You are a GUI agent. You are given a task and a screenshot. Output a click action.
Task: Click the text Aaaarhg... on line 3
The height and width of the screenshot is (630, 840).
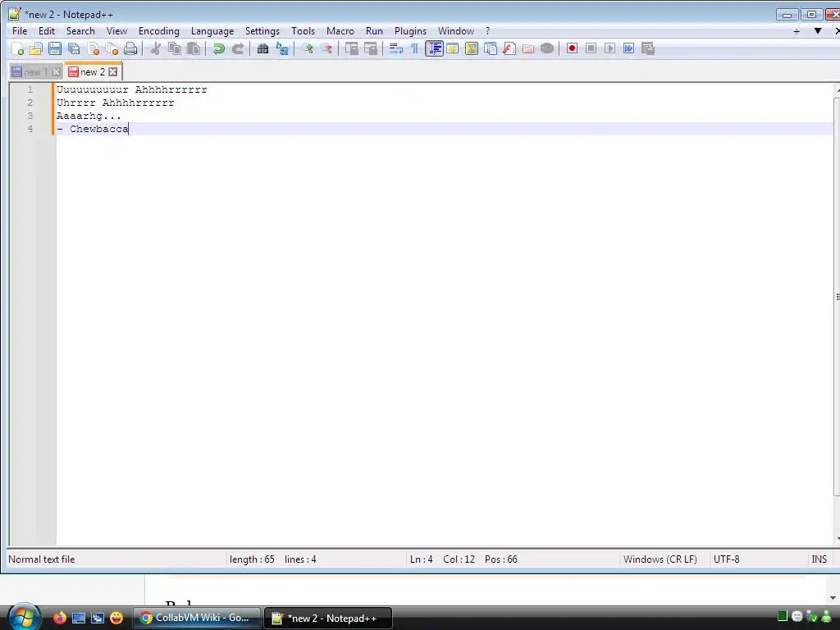(x=89, y=116)
